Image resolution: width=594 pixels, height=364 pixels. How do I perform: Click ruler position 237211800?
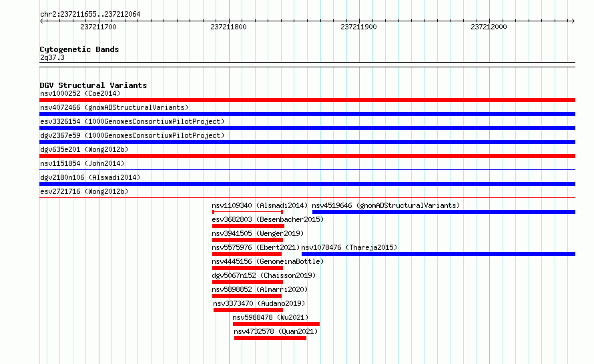point(228,27)
